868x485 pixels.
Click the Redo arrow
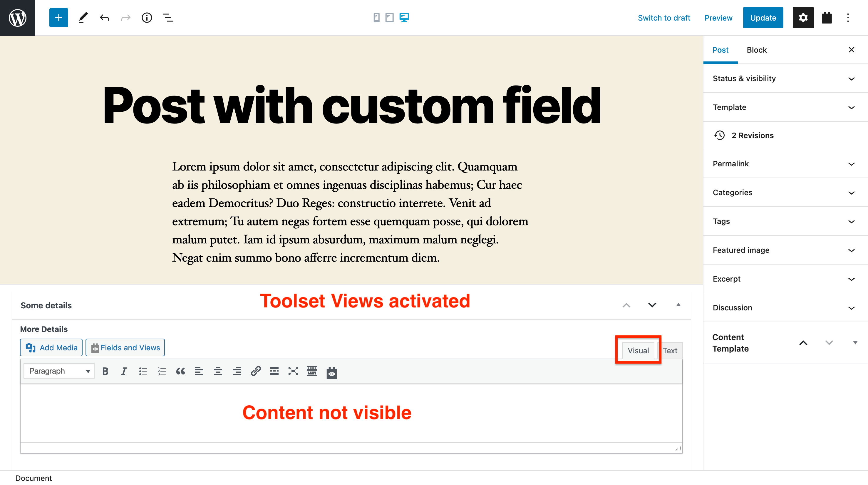[x=126, y=18]
